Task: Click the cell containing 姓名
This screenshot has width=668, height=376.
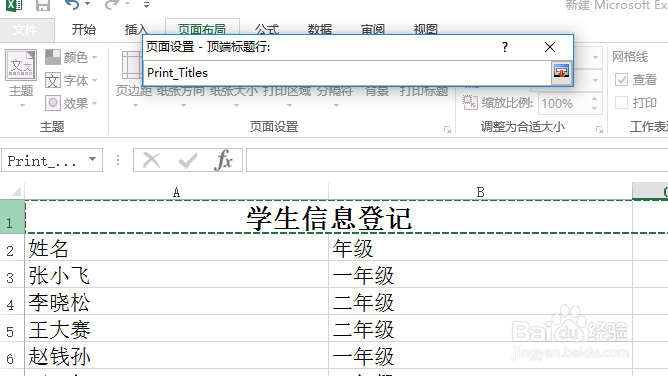Action: [x=177, y=248]
